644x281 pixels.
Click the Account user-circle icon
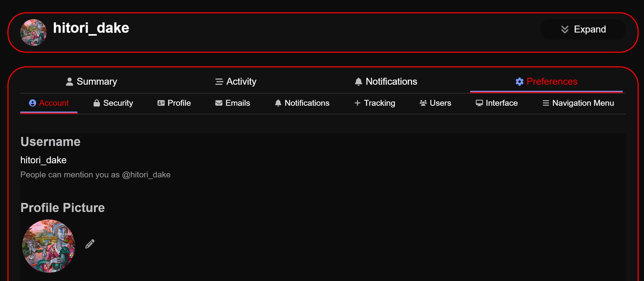point(32,103)
